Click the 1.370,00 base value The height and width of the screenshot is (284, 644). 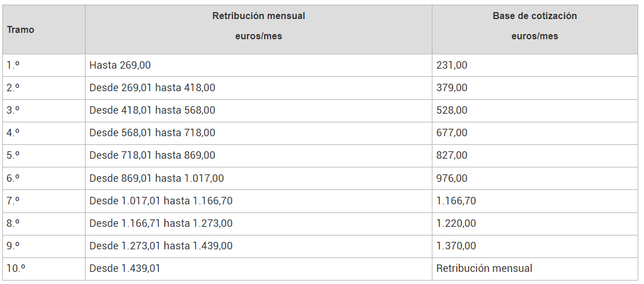[x=456, y=246]
